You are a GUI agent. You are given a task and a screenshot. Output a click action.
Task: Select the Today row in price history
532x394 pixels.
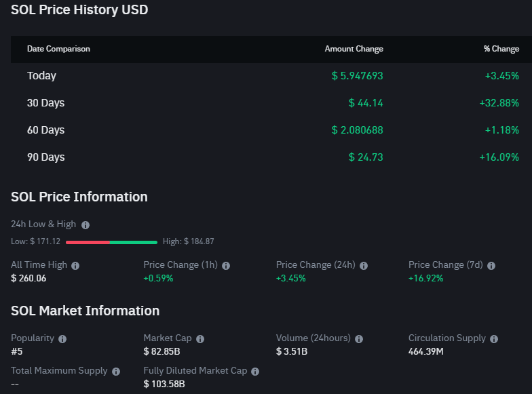[x=41, y=76]
